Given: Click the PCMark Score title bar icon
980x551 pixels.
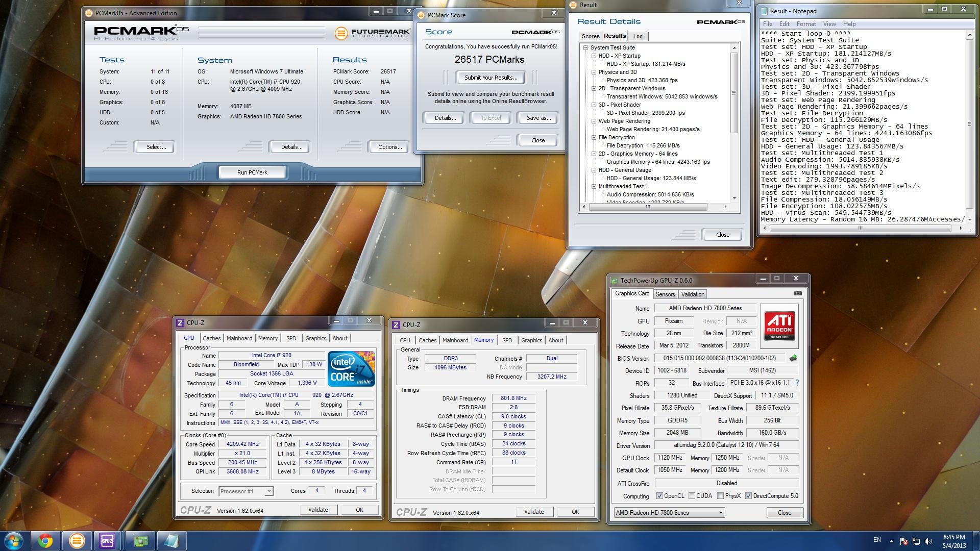Looking at the screenshot, I should tap(422, 15).
